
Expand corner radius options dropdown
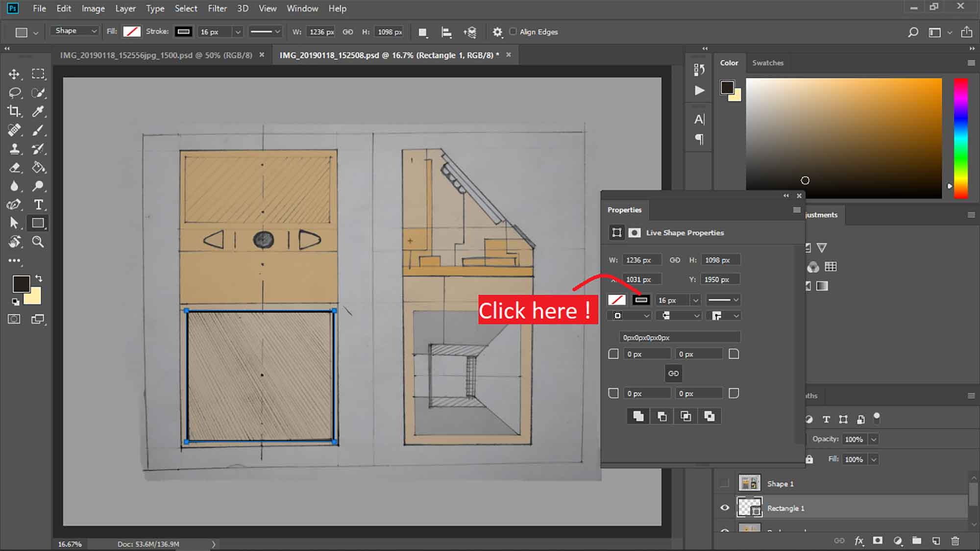pyautogui.click(x=735, y=315)
